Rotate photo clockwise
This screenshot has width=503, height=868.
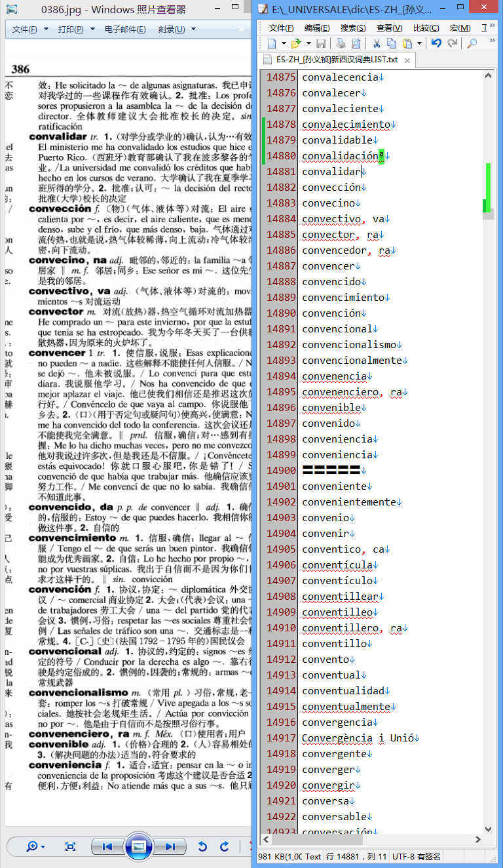(225, 846)
